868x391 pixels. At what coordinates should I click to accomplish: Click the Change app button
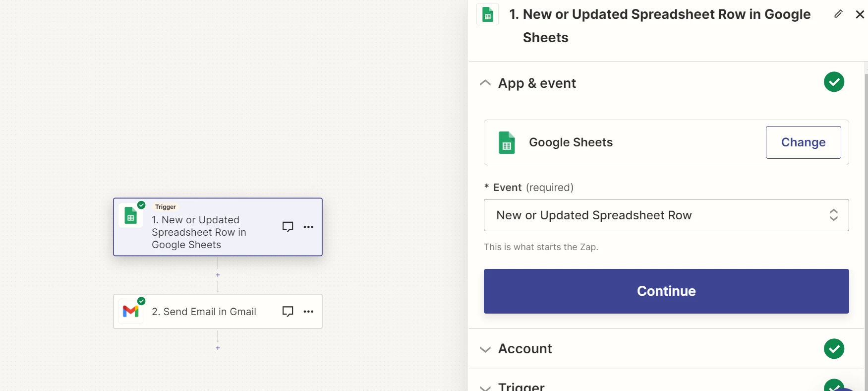pos(803,142)
